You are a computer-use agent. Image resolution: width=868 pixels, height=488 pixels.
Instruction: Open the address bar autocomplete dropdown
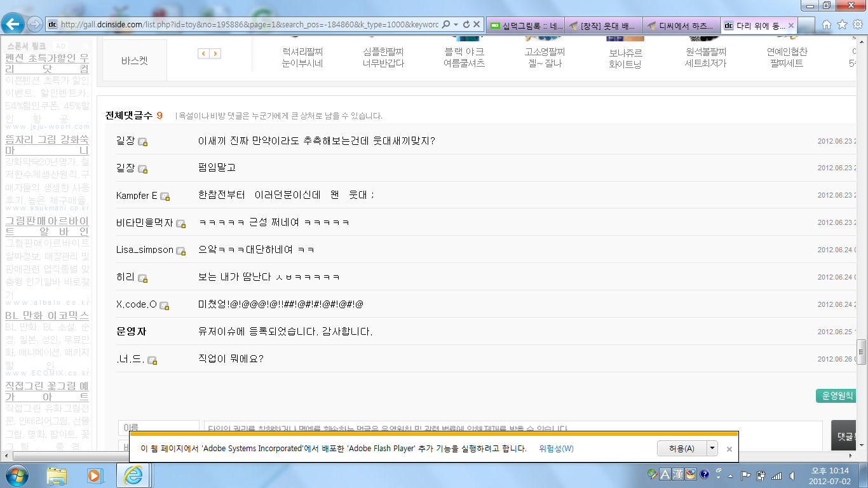pos(456,25)
